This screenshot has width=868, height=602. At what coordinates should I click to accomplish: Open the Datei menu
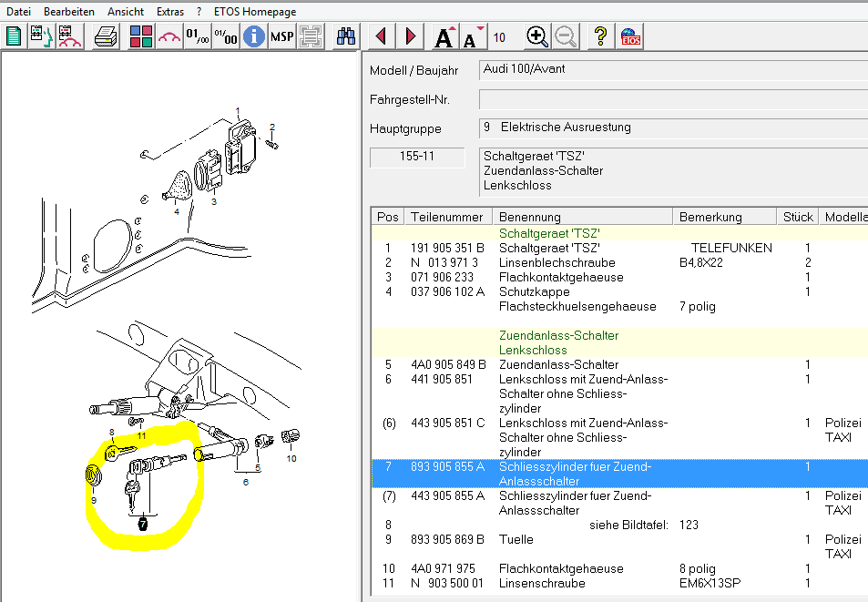tap(18, 12)
